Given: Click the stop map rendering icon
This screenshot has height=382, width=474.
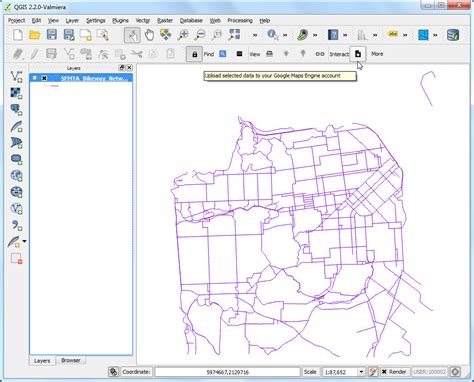Looking at the screenshot, I should tap(373, 372).
